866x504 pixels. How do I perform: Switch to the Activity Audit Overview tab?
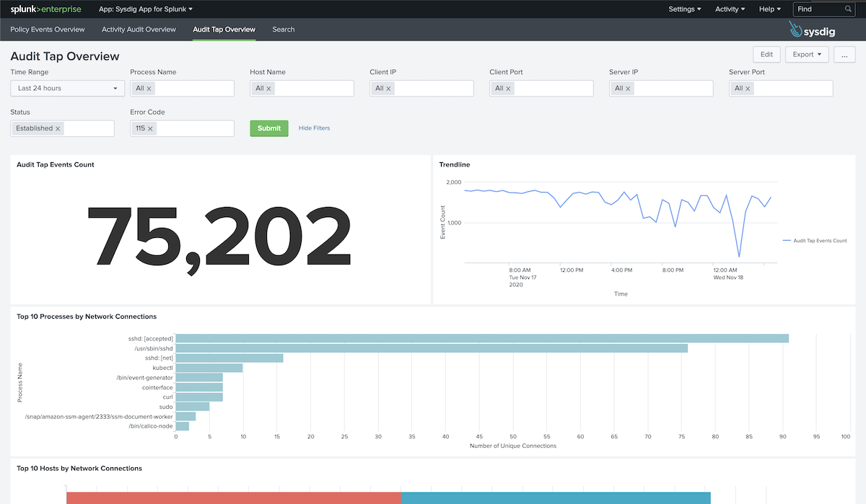point(139,30)
